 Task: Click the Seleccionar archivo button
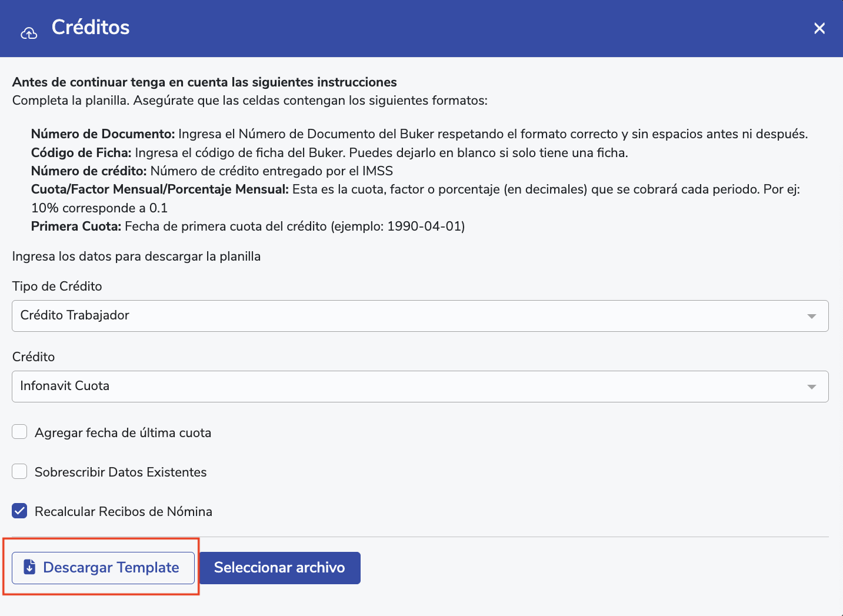click(279, 568)
